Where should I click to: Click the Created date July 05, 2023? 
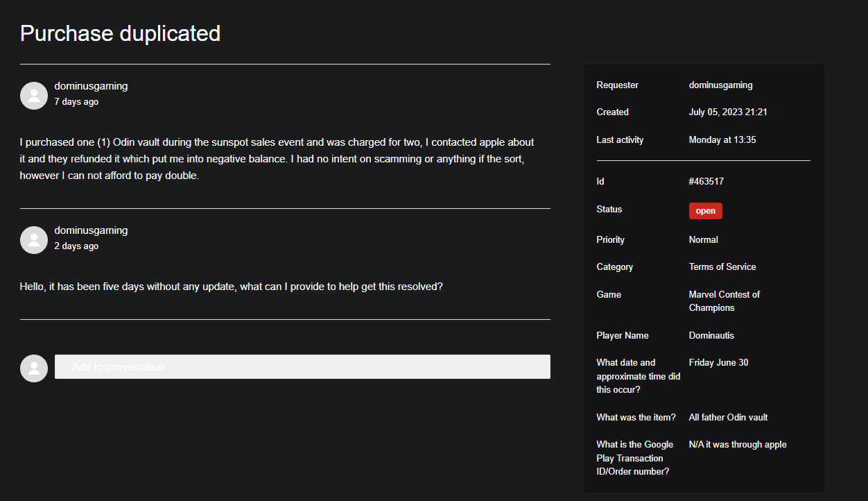pyautogui.click(x=727, y=112)
